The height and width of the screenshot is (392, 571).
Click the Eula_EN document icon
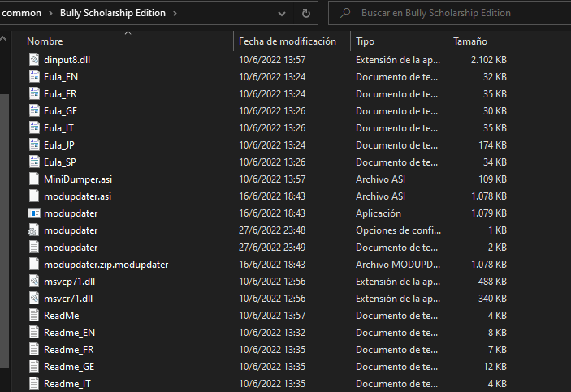pyautogui.click(x=34, y=76)
